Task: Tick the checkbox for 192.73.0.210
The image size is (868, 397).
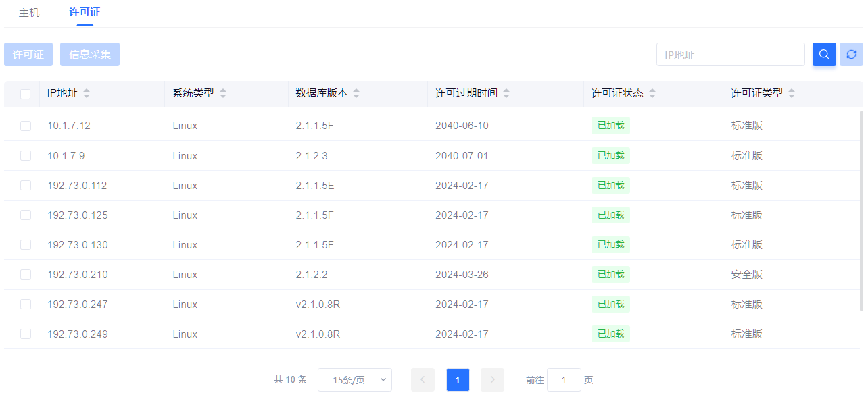Action: (26, 275)
